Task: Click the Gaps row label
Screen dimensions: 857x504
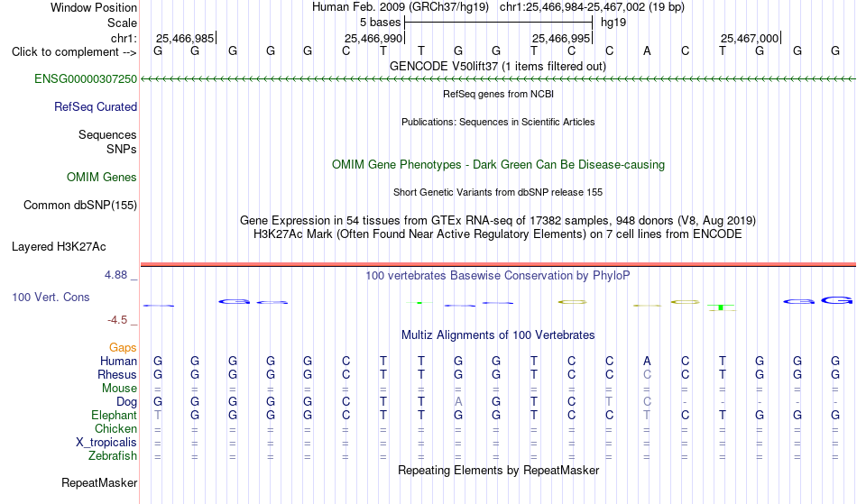Action: point(123,348)
